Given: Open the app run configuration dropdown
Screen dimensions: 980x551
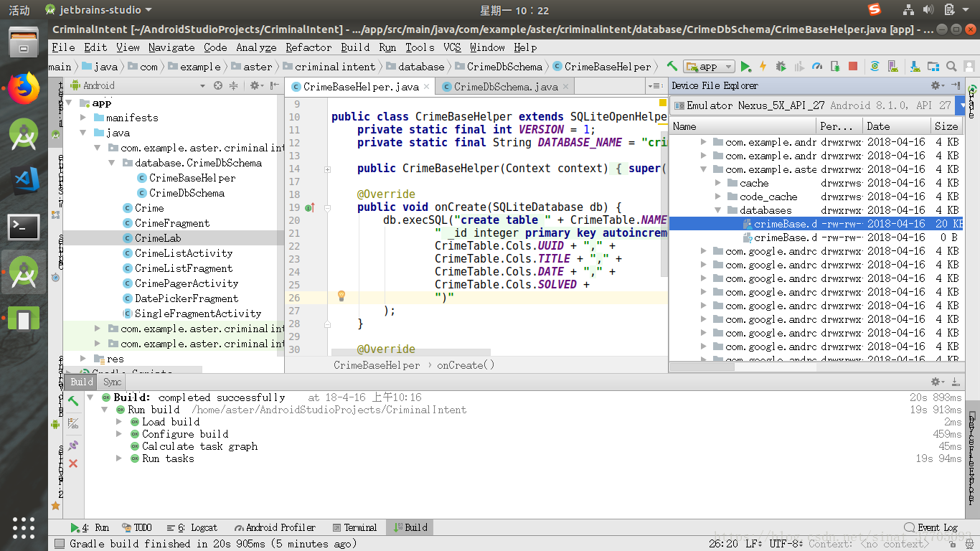Looking at the screenshot, I should tap(709, 66).
